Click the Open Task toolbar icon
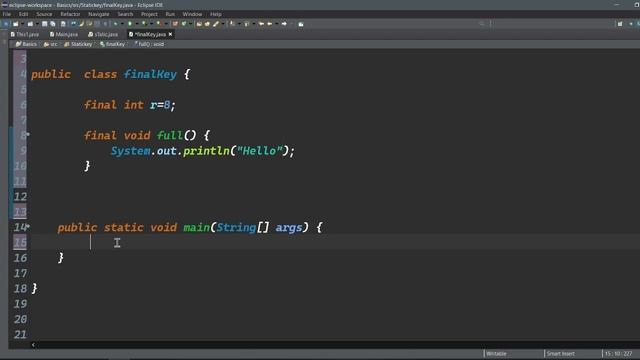 [x=207, y=24]
